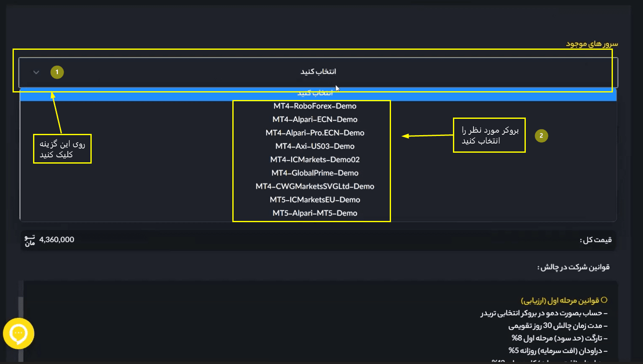The height and width of the screenshot is (364, 643).
Task: Open the yellow chat support bubble
Action: [x=18, y=333]
